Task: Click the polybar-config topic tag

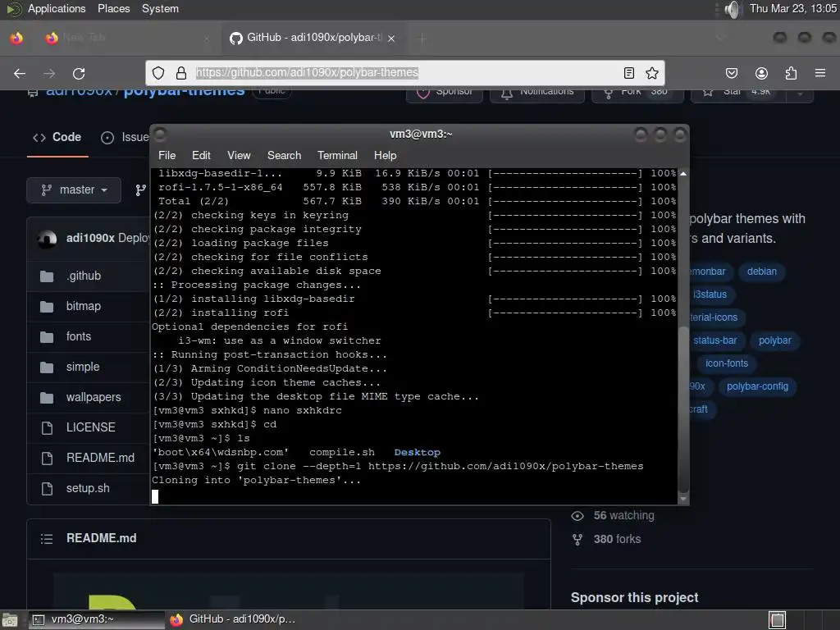Action: click(x=757, y=387)
